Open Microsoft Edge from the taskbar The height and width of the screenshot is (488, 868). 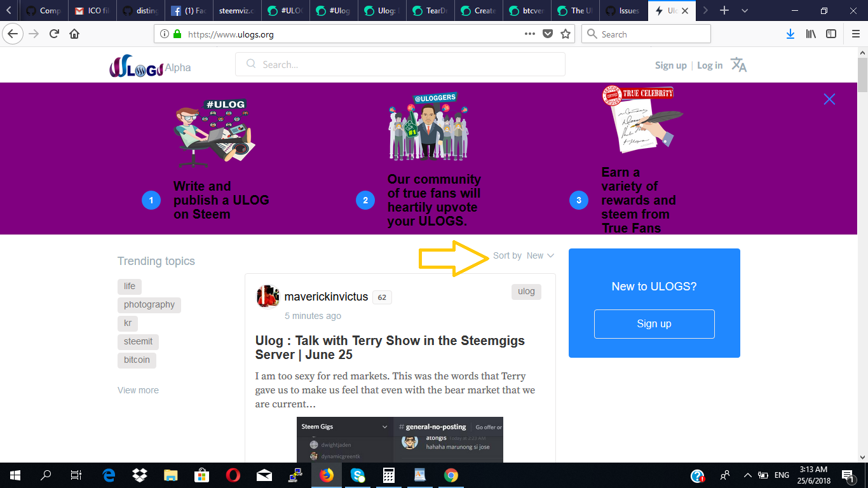coord(109,475)
